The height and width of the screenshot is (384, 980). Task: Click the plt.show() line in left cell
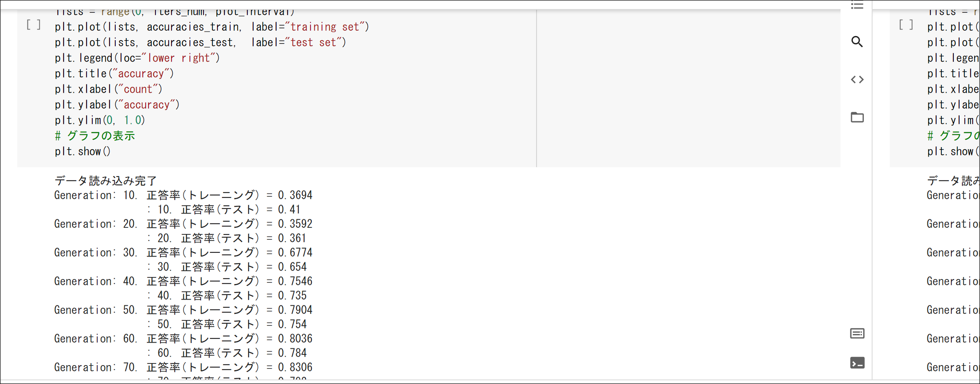[x=83, y=152]
